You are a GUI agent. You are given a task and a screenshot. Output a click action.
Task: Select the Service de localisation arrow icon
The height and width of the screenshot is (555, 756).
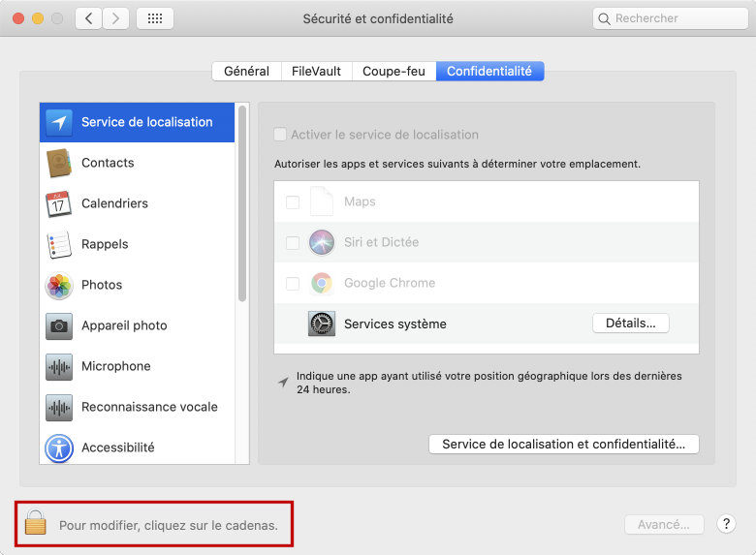point(59,122)
